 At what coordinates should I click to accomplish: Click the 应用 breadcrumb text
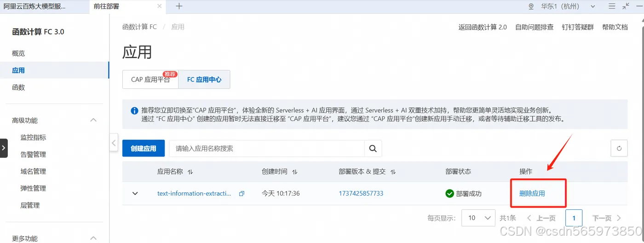pos(178,27)
